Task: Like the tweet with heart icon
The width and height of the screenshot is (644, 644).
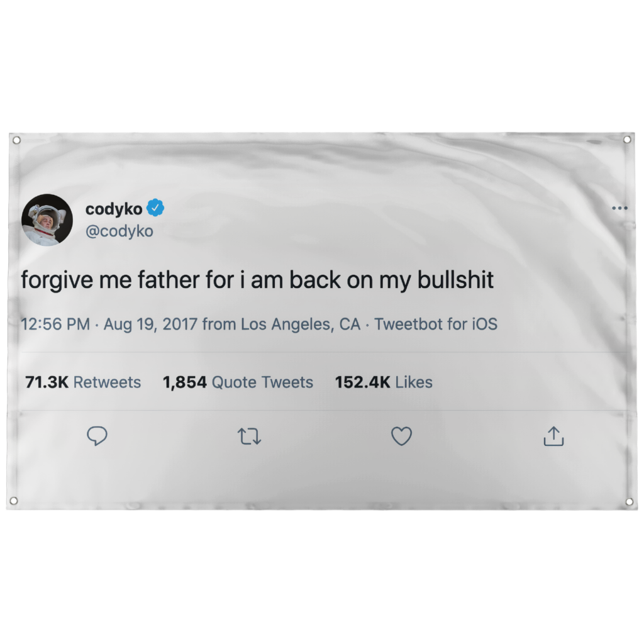Action: click(x=401, y=436)
